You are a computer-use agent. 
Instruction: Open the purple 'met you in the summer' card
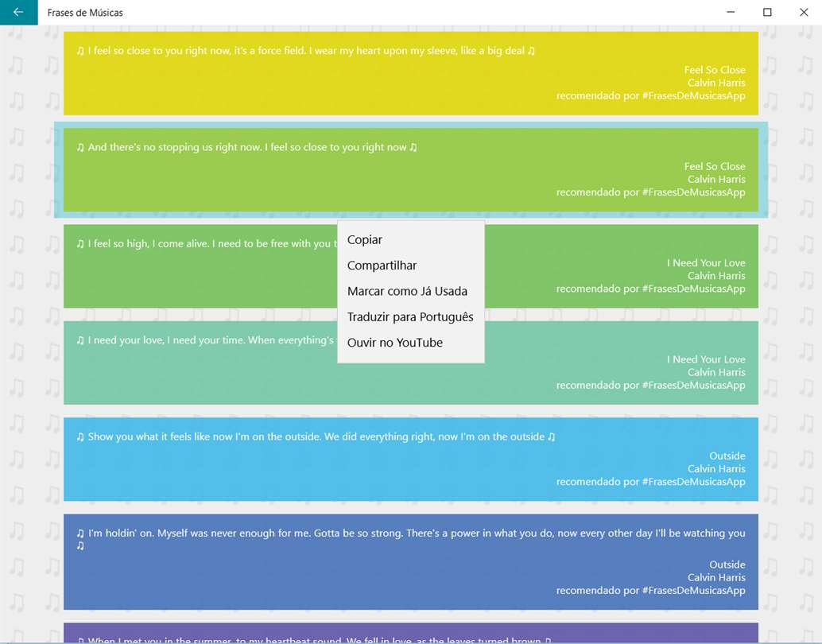point(410,634)
